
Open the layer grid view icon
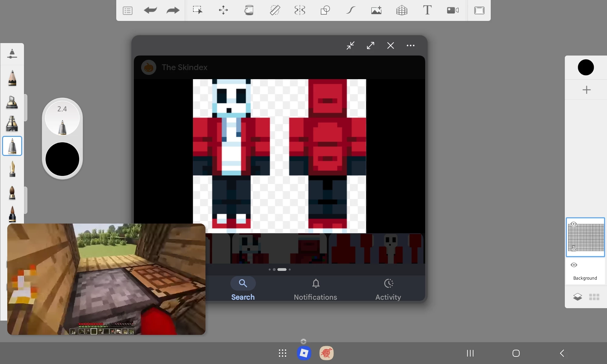tap(594, 297)
